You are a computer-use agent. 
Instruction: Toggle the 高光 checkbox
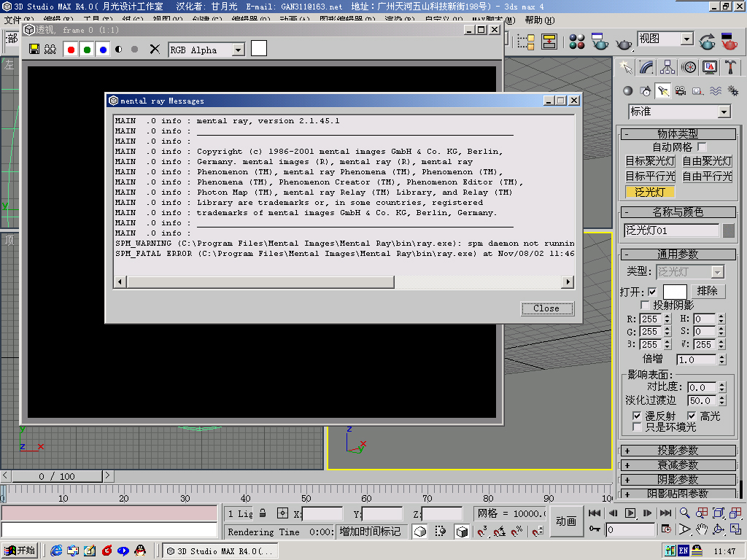pos(692,416)
